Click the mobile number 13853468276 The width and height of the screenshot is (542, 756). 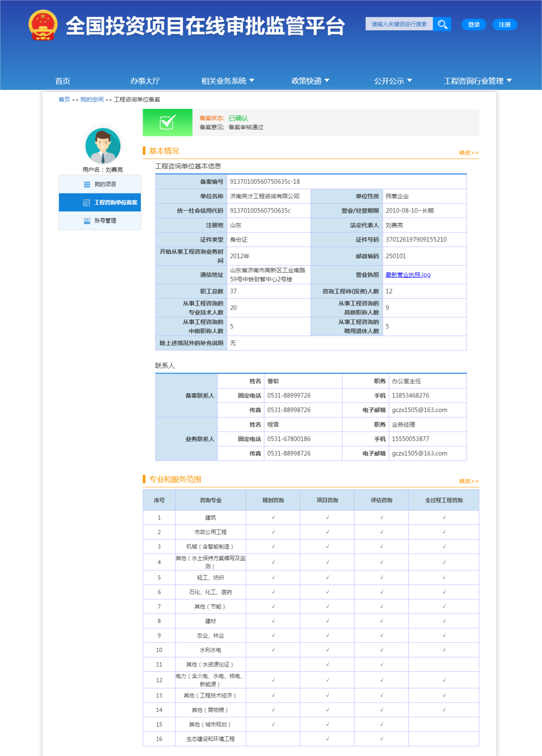(x=410, y=395)
